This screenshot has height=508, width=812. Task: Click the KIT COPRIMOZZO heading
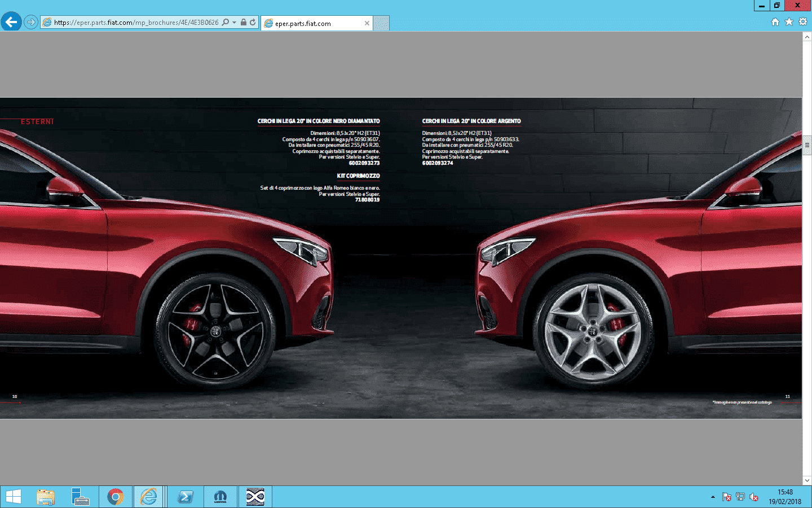358,176
